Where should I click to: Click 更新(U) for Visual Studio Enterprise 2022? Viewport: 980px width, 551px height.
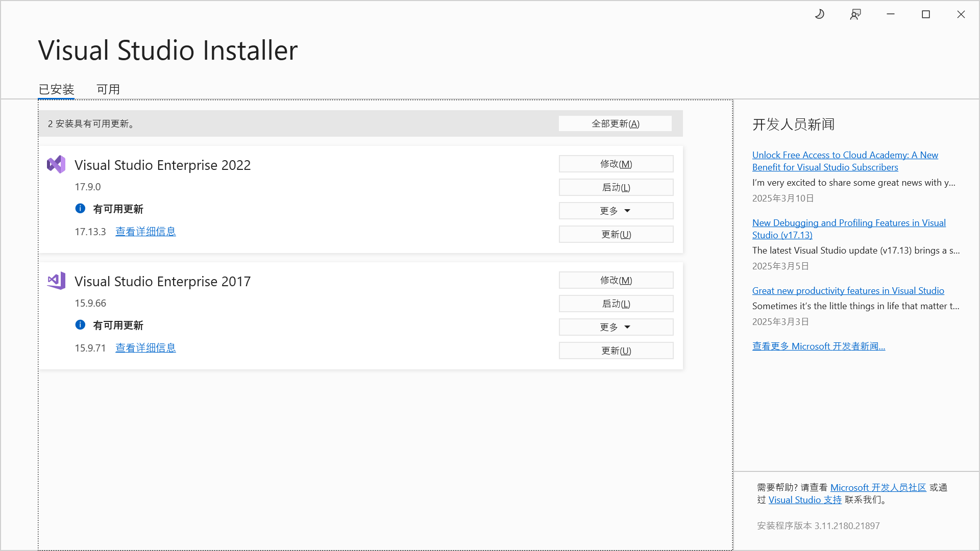click(616, 234)
